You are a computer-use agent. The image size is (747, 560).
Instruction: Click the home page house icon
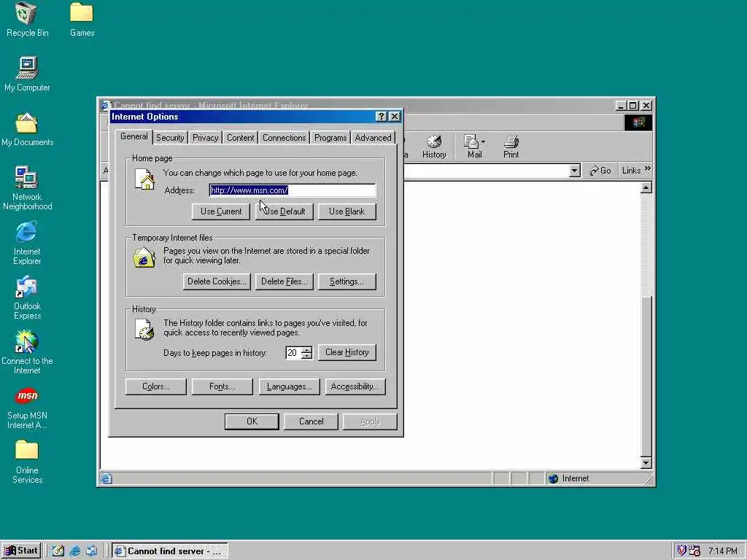point(144,180)
